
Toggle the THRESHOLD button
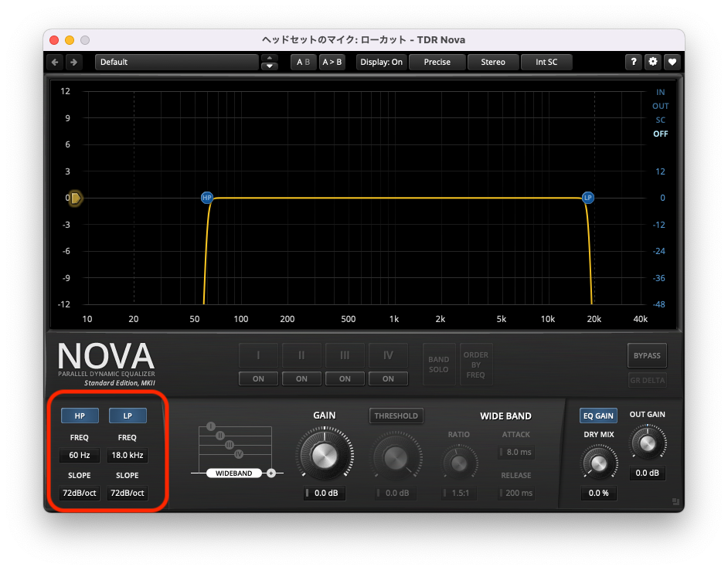click(x=396, y=416)
